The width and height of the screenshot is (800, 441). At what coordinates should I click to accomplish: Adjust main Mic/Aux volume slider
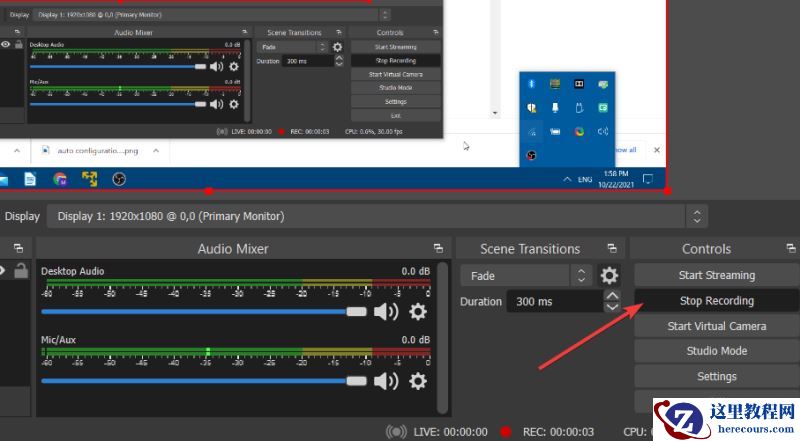tap(204, 381)
